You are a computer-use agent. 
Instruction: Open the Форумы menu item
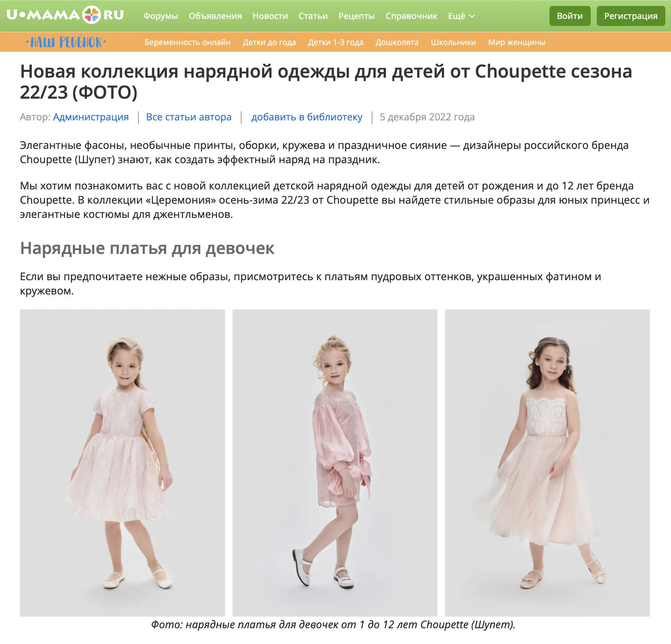(161, 16)
